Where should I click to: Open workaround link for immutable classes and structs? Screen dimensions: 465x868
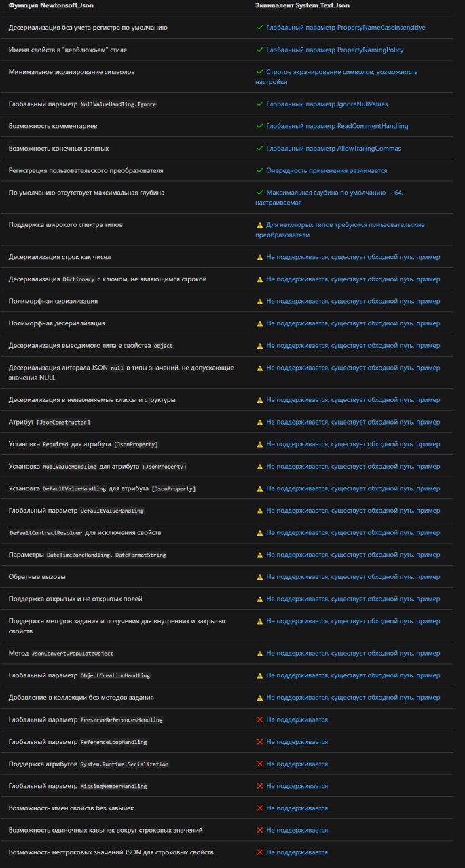point(353,400)
